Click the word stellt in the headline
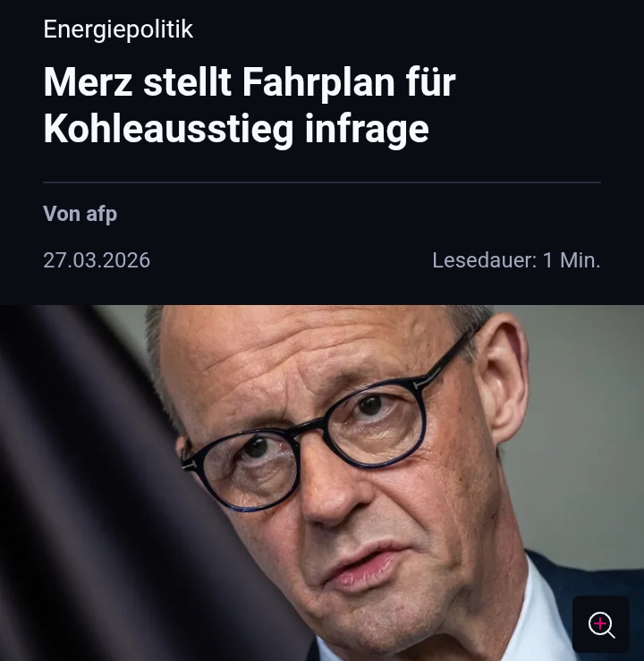 tap(187, 82)
